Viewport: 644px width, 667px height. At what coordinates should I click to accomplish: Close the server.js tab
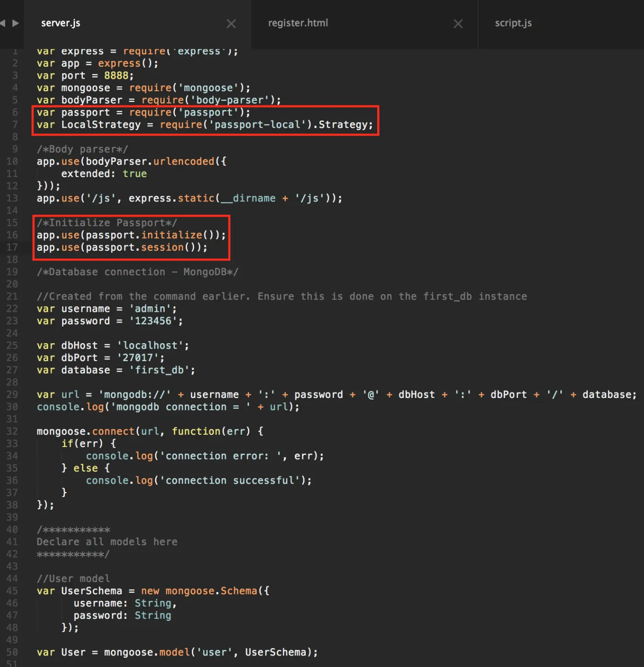click(x=231, y=23)
